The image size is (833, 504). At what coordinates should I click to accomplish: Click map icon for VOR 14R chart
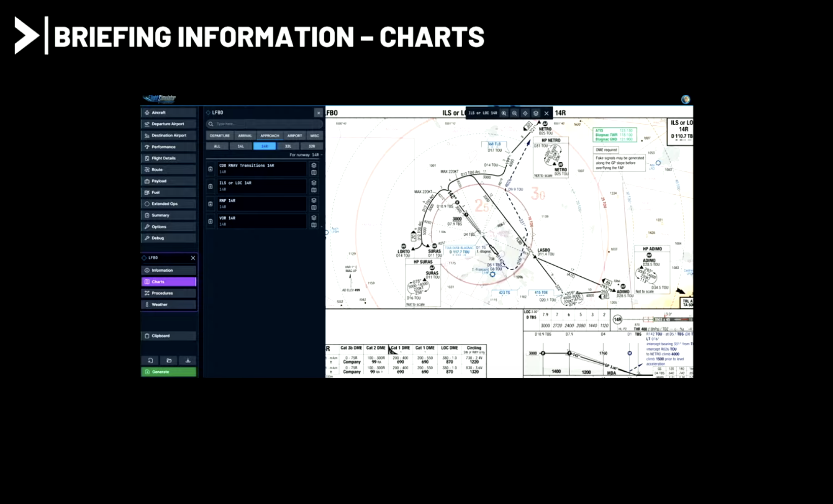click(314, 225)
